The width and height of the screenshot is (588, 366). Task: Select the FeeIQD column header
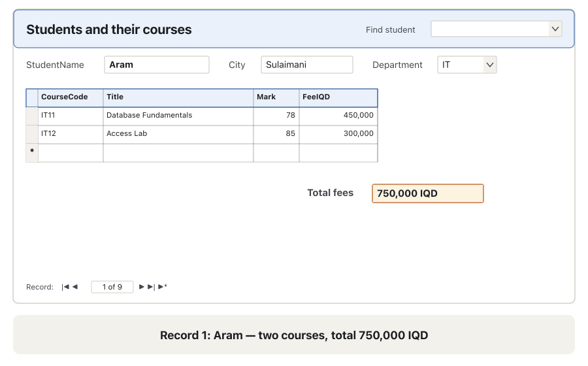click(x=338, y=97)
